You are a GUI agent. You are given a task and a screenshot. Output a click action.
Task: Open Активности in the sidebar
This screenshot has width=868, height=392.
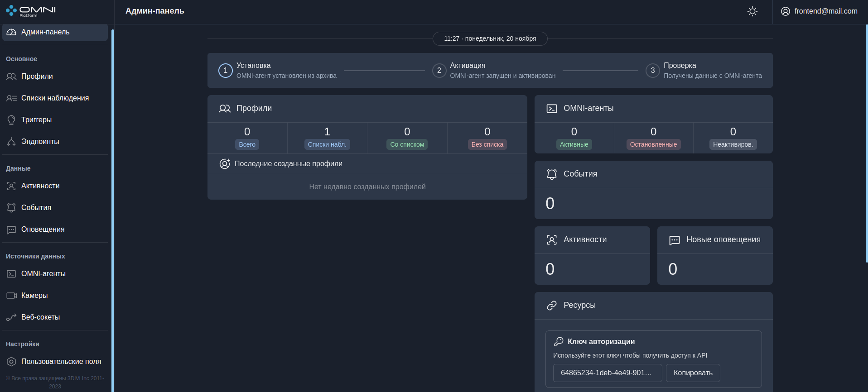pos(55,186)
